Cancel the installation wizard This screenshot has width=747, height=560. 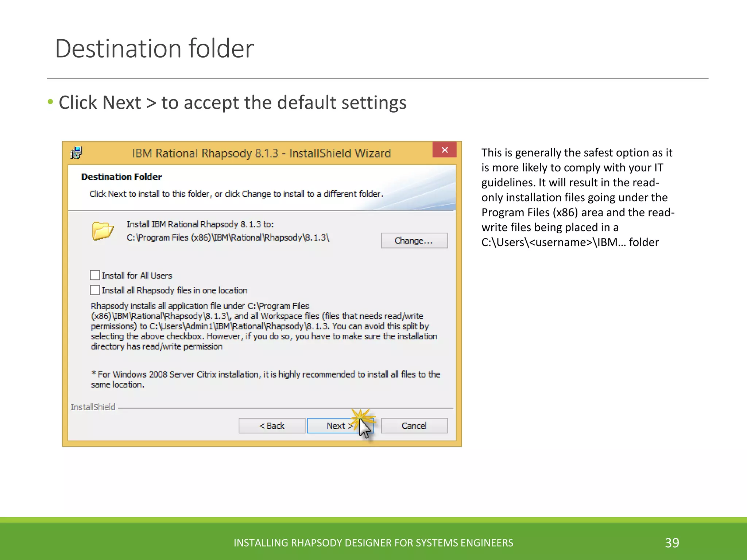point(414,426)
